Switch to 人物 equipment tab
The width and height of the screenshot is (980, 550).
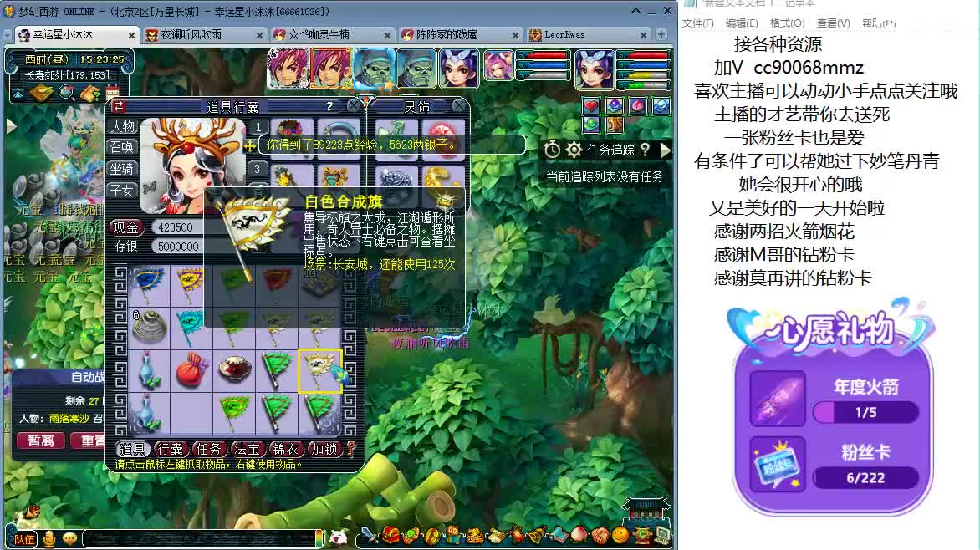122,126
